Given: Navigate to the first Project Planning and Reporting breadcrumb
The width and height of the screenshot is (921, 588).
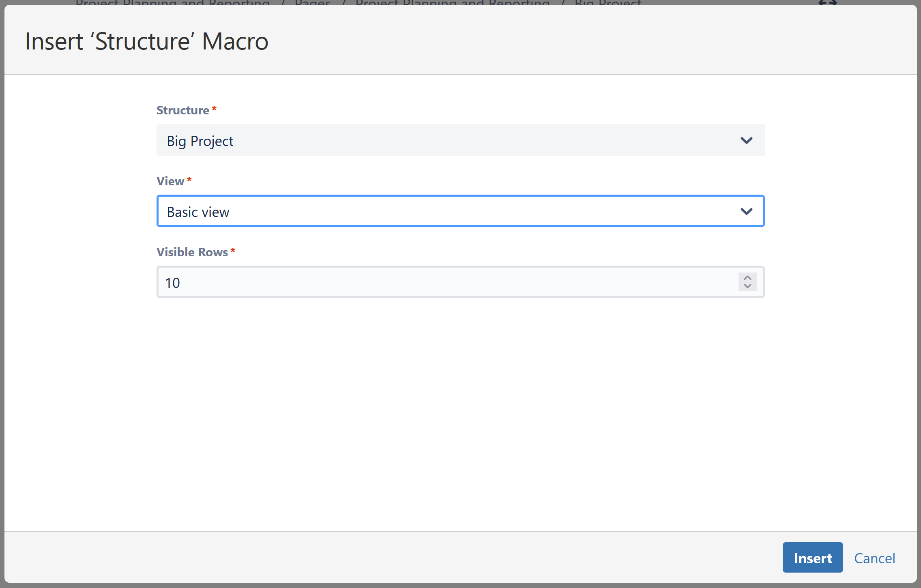Looking at the screenshot, I should (172, 3).
